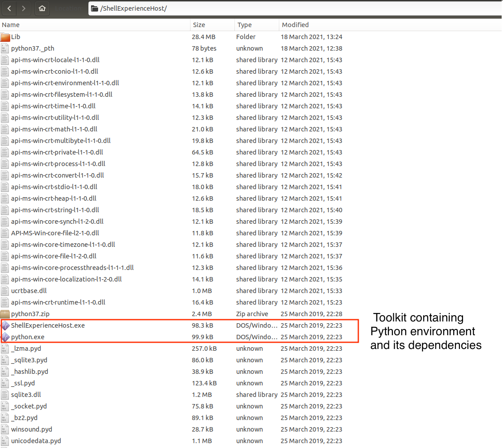Click the python.exe executable icon

coord(5,337)
